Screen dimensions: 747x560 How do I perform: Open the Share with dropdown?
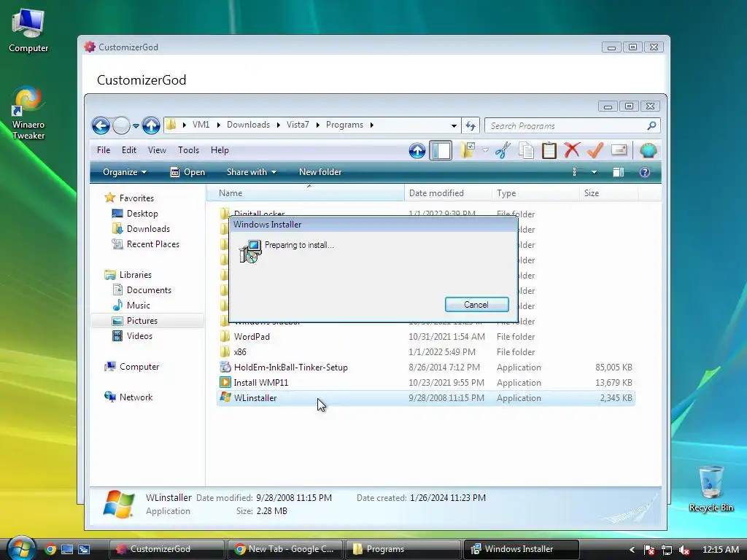251,172
